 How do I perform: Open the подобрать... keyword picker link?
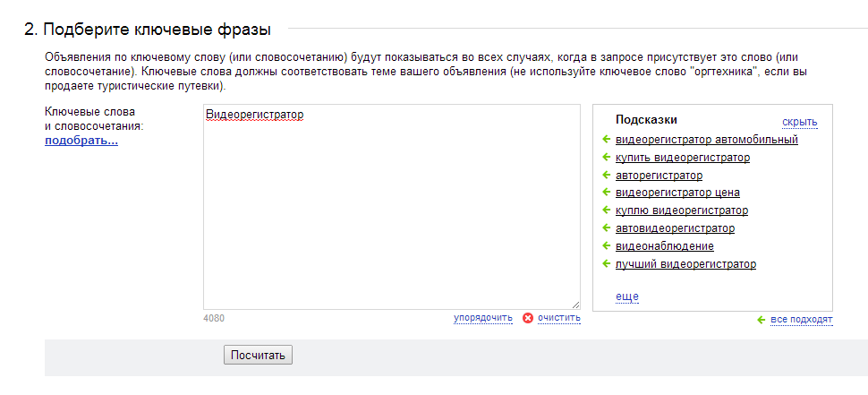(x=81, y=141)
